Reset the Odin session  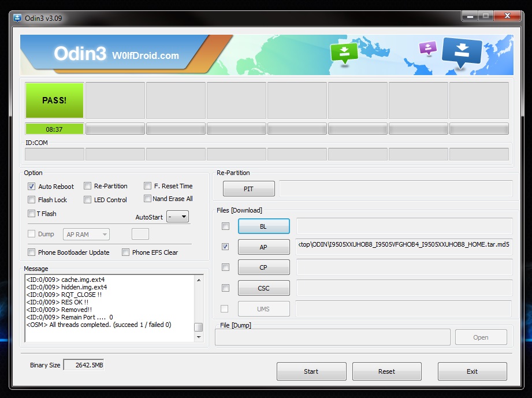point(387,371)
